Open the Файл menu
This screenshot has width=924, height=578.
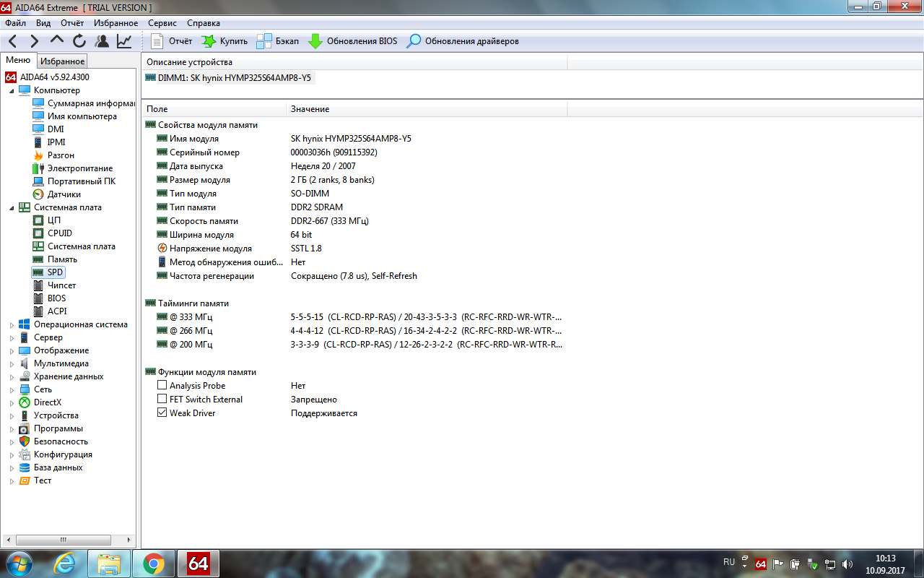pyautogui.click(x=15, y=23)
